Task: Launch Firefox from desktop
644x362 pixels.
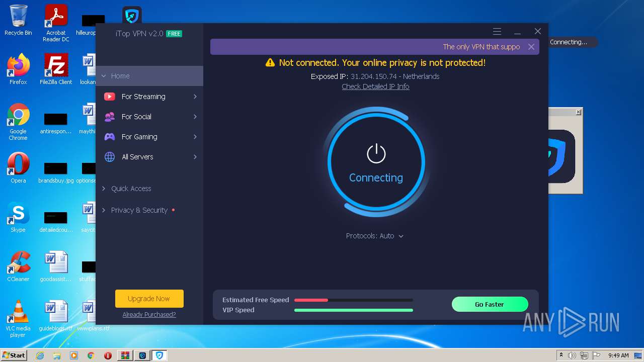Action: 18,69
